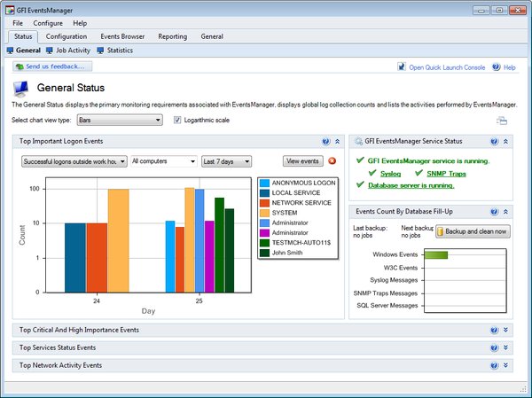Click help icon in Service Status panel header
Image resolution: width=532 pixels, height=398 pixels.
(x=495, y=142)
